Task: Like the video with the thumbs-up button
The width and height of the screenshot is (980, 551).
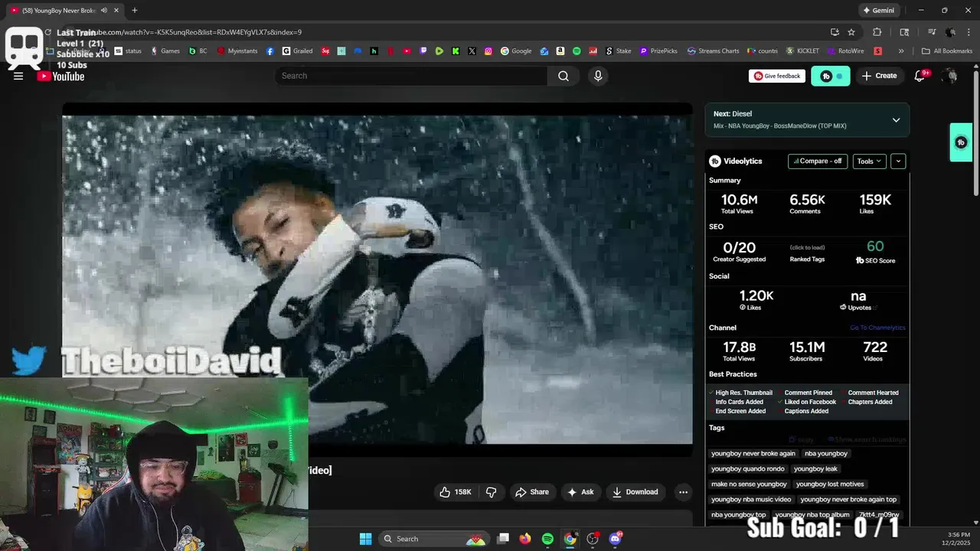Action: (x=455, y=492)
